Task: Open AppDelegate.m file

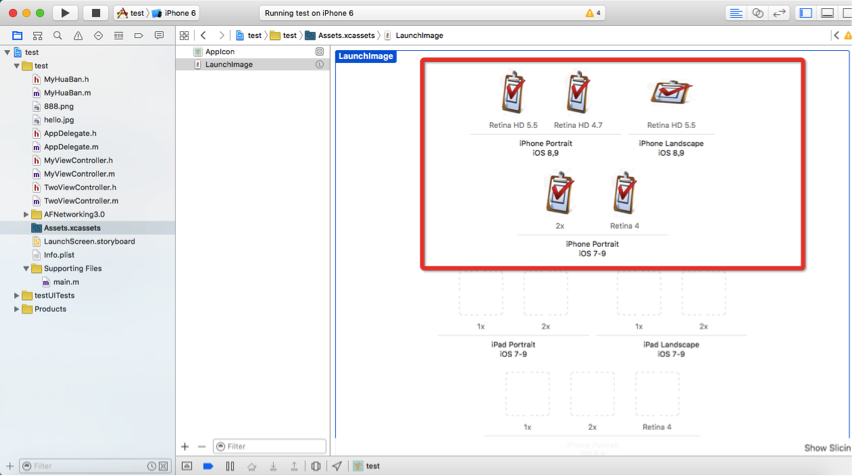Action: [71, 147]
